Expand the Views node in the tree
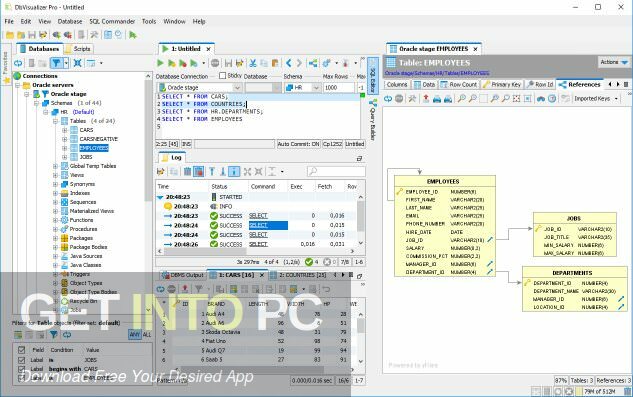 pos(55,175)
